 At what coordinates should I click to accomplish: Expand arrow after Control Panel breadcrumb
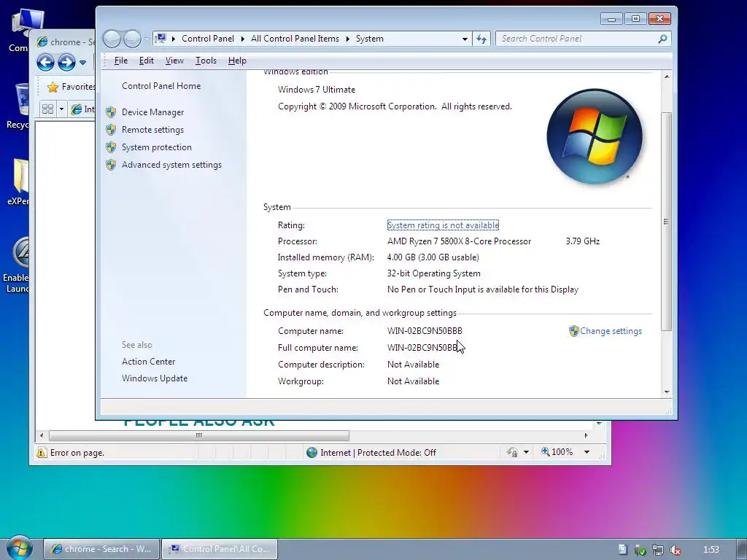coord(242,39)
